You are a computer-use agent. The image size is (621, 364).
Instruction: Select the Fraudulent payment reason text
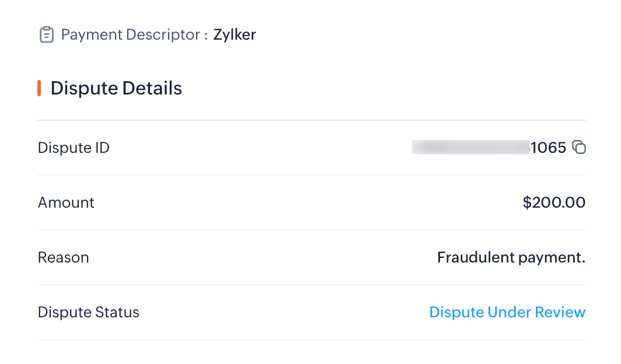(x=511, y=257)
